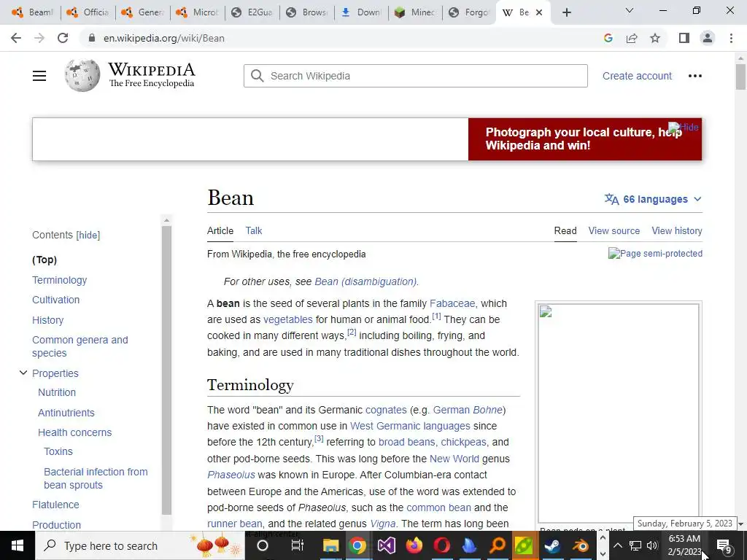Switch to the Downloads browser tab

coord(361,12)
